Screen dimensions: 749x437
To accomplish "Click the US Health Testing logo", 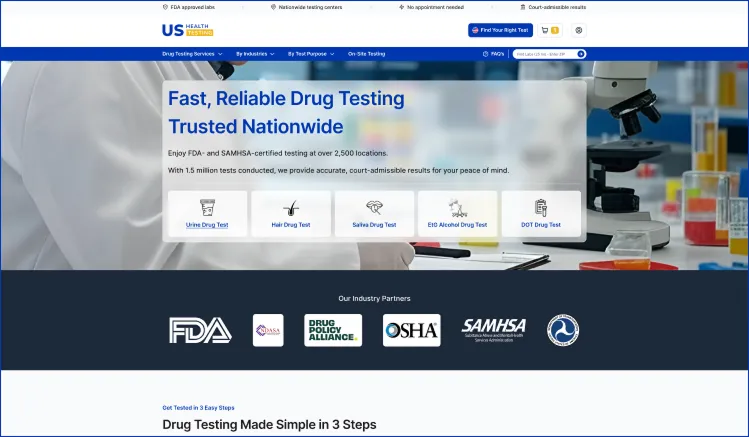I will [x=188, y=30].
